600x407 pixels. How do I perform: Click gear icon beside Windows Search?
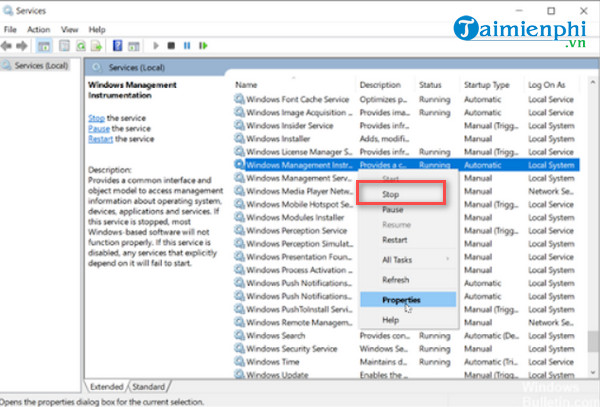click(239, 335)
